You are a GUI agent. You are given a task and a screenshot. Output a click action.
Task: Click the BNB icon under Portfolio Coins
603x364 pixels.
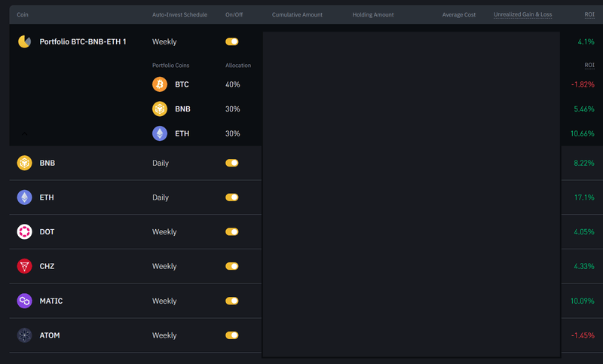pyautogui.click(x=160, y=109)
